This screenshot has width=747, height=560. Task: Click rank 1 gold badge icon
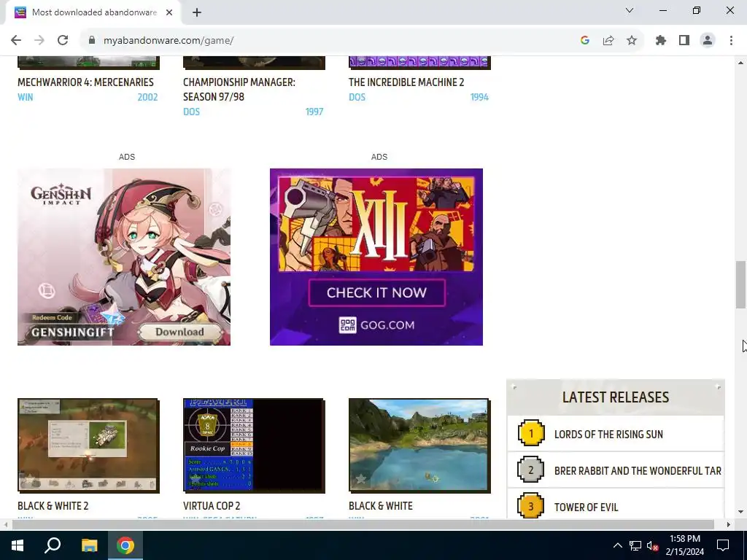coord(531,433)
